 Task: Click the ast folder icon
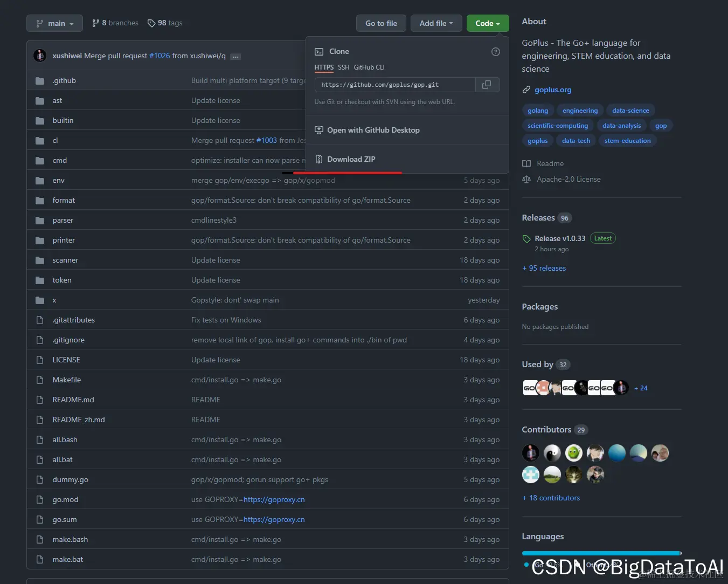point(40,101)
